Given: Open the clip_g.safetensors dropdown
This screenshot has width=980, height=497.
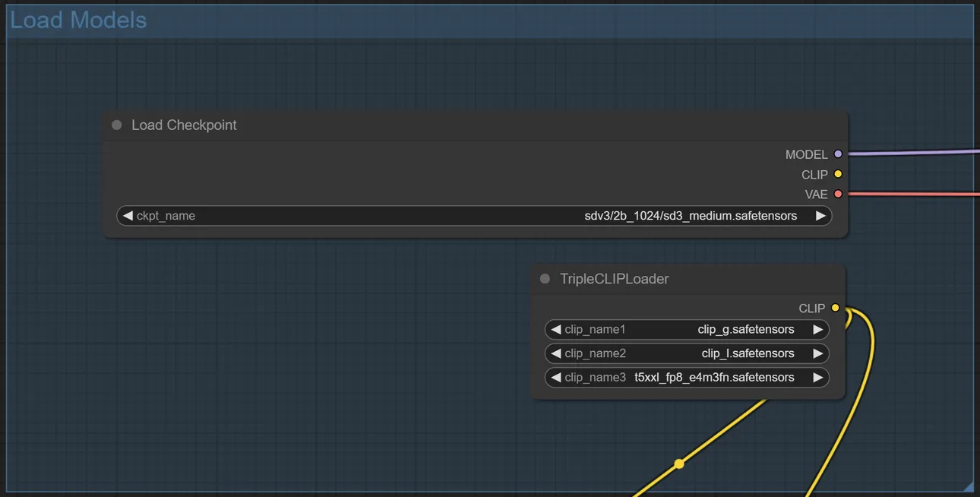Looking at the screenshot, I should tap(687, 330).
